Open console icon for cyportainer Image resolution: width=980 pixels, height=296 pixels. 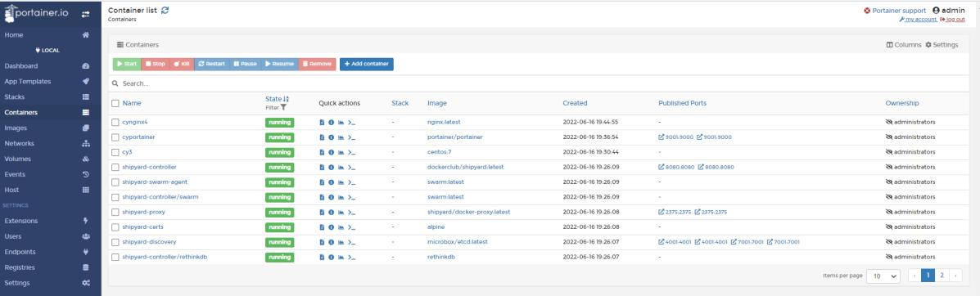coord(351,137)
